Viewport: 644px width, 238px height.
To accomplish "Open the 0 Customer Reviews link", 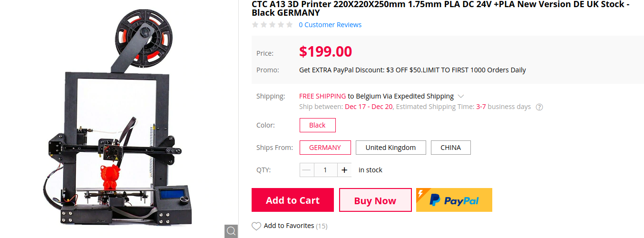I will click(x=330, y=25).
